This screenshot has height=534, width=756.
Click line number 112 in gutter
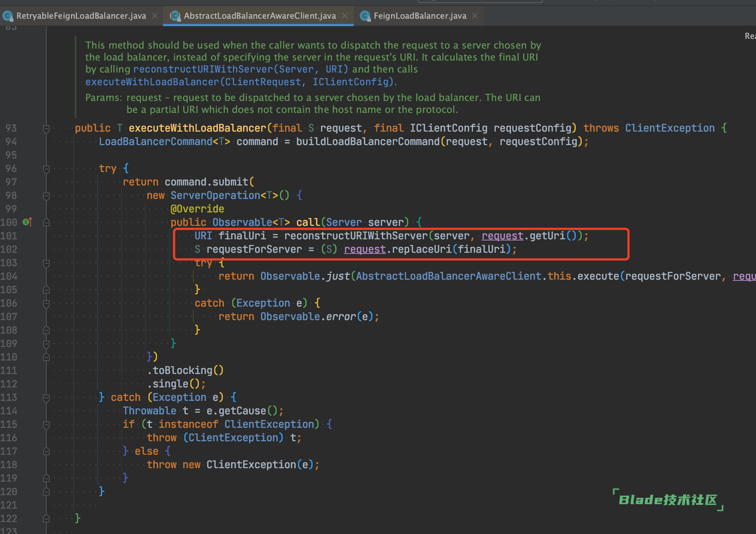point(9,384)
